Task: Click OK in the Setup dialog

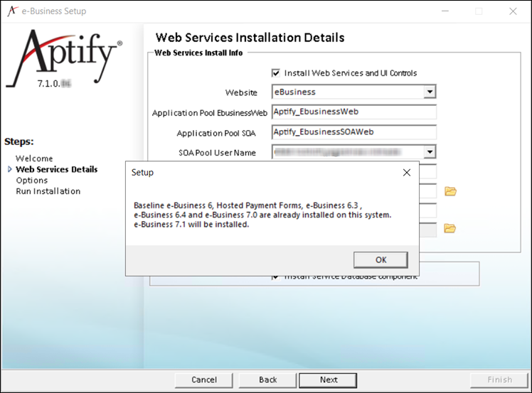Action: 381,259
